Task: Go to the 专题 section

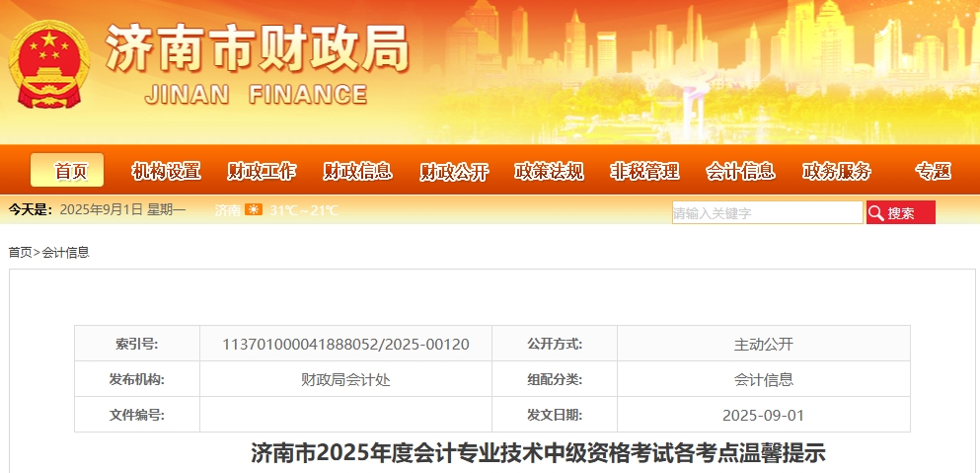Action: [x=933, y=171]
